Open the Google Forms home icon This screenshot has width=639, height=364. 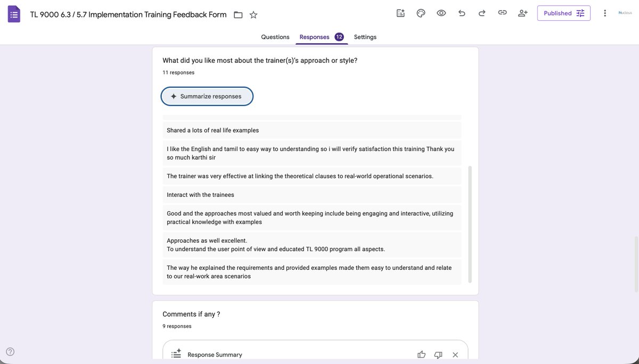click(x=14, y=14)
